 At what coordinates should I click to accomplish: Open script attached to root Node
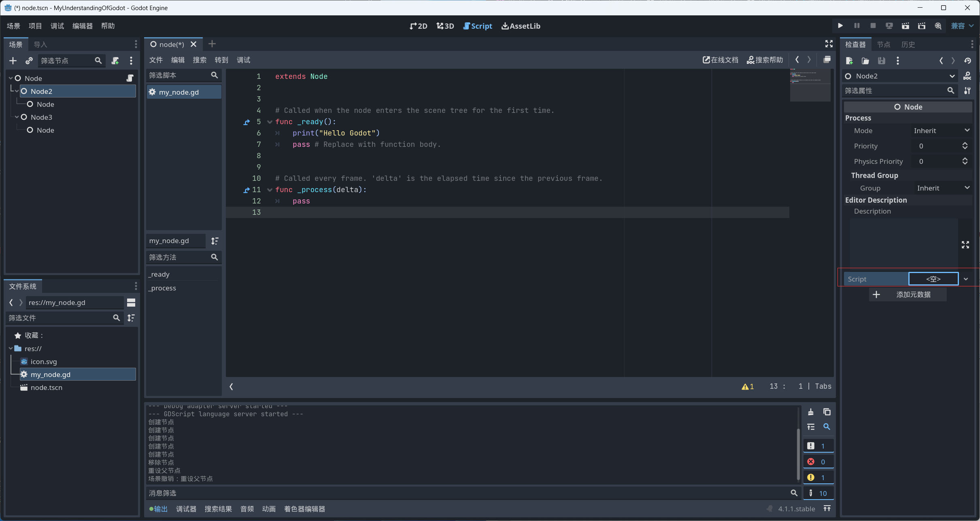pos(130,78)
